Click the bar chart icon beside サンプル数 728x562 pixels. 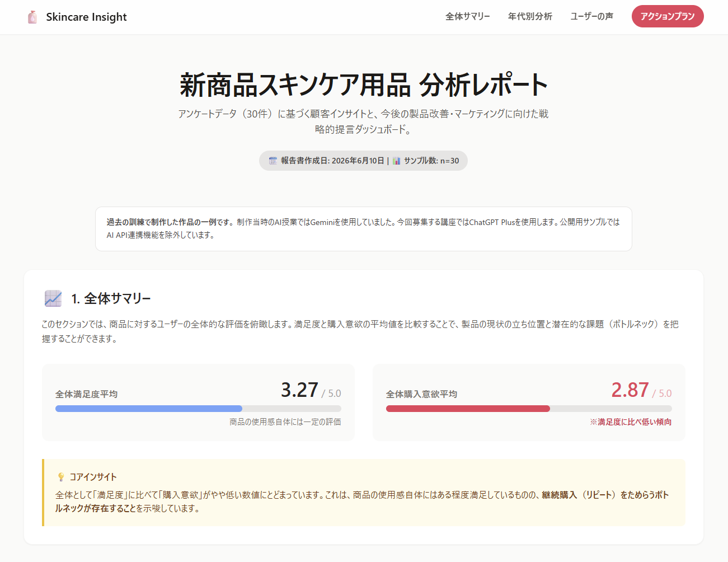click(397, 161)
